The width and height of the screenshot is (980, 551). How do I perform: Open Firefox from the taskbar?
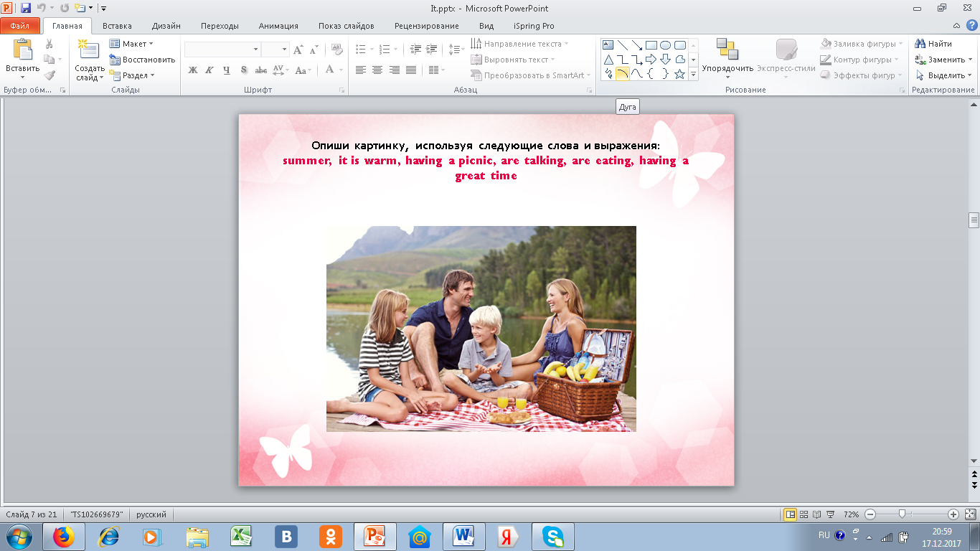click(64, 537)
